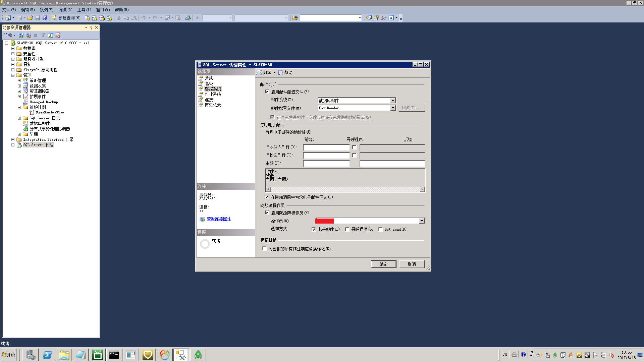Click the properties window toolbar icon with wrench
The image size is (644, 362).
pos(383,18)
